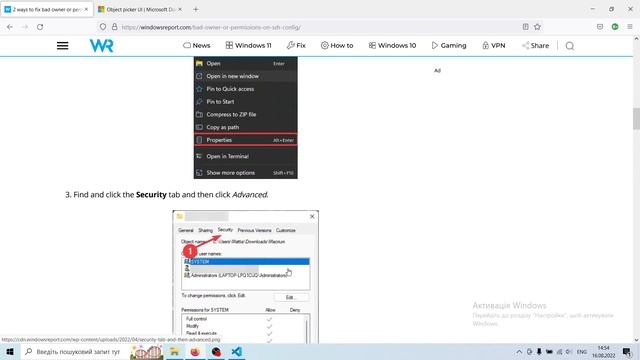Screen dimensions: 640x360
Task: Click the battery icon in system tray
Action: tap(549, 352)
